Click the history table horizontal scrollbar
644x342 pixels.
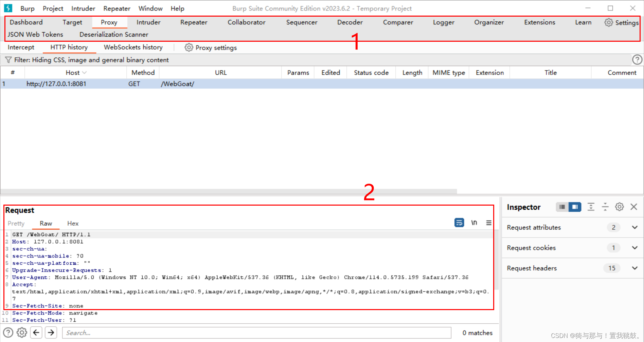tap(229, 192)
